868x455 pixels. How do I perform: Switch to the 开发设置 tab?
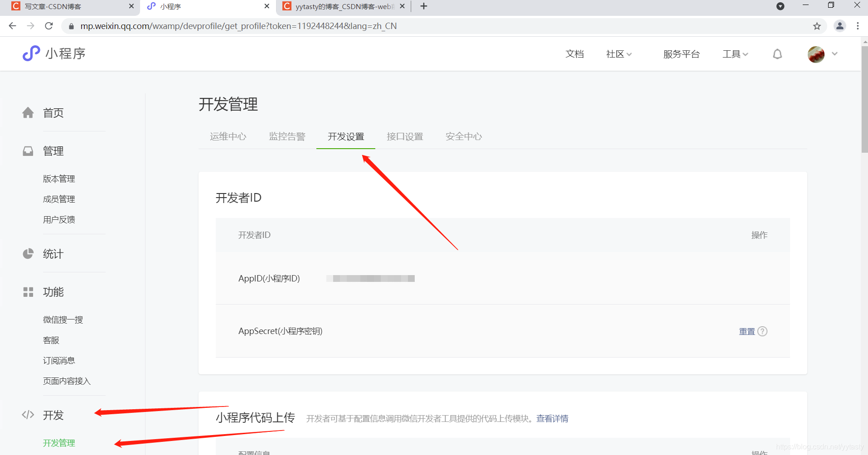[x=346, y=136]
